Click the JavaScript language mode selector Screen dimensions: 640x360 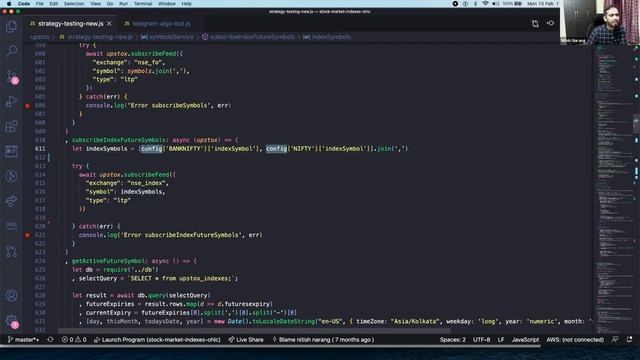[525, 340]
